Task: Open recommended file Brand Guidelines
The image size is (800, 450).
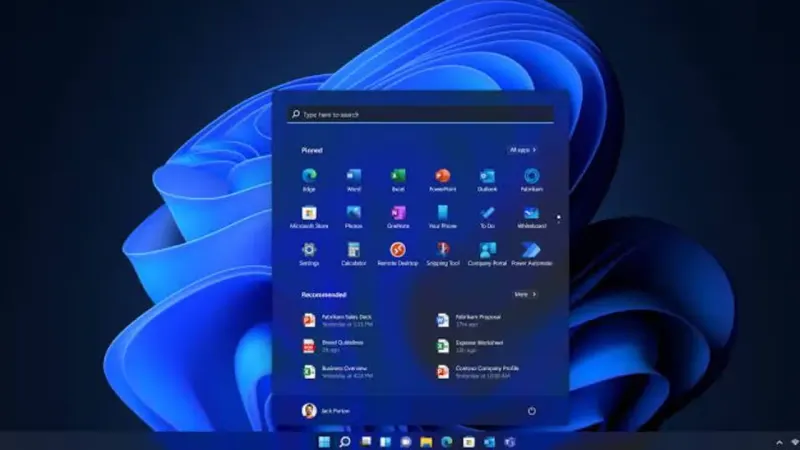Action: coord(334,346)
